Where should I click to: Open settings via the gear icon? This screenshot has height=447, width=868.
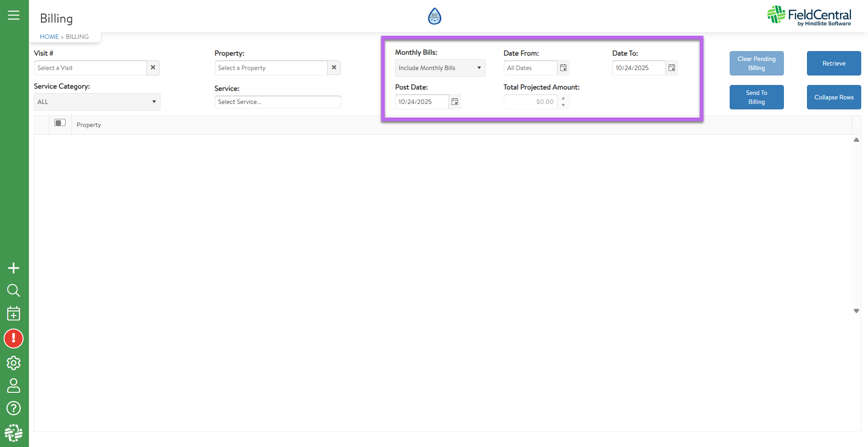tap(14, 362)
